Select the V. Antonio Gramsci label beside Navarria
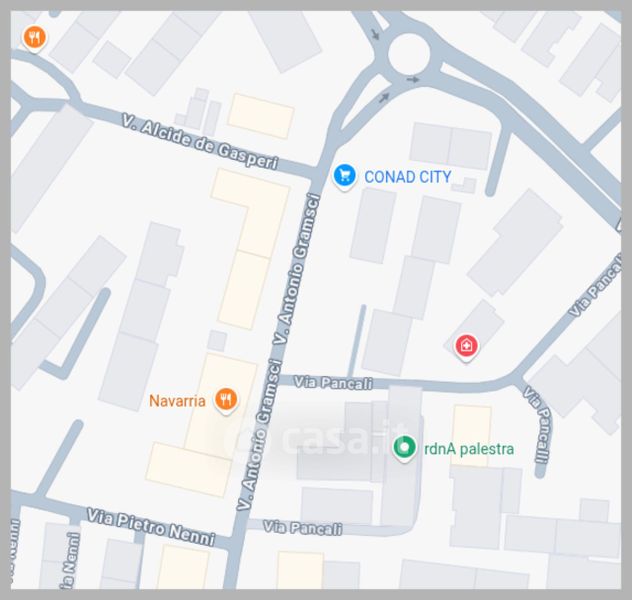 coord(259,435)
